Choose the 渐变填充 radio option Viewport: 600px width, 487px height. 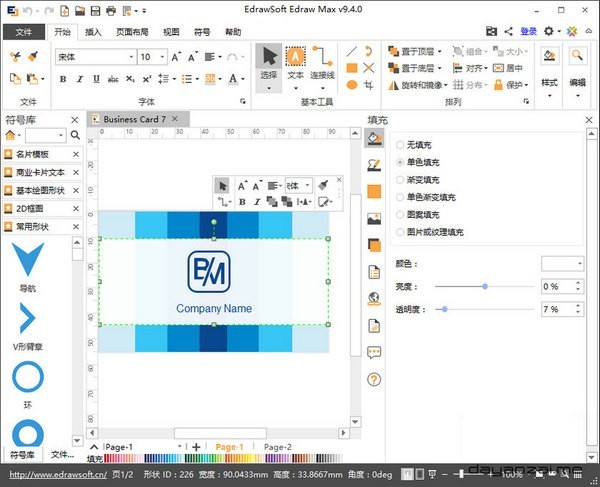(401, 179)
